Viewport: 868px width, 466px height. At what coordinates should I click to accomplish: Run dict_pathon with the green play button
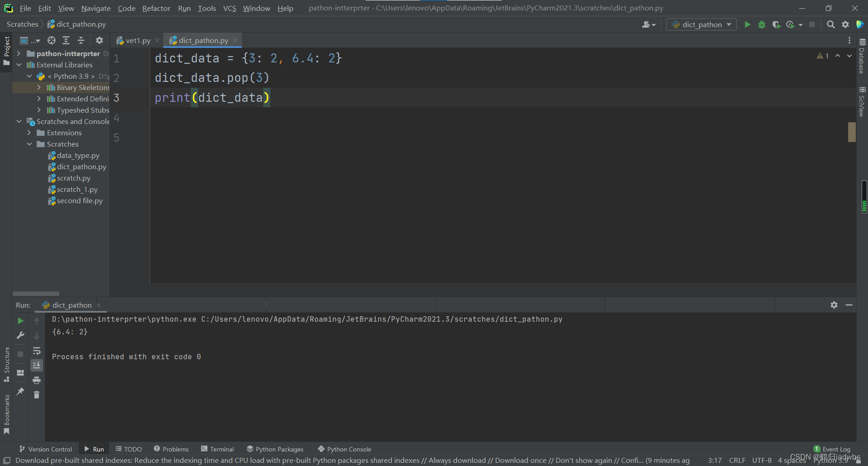pos(747,24)
